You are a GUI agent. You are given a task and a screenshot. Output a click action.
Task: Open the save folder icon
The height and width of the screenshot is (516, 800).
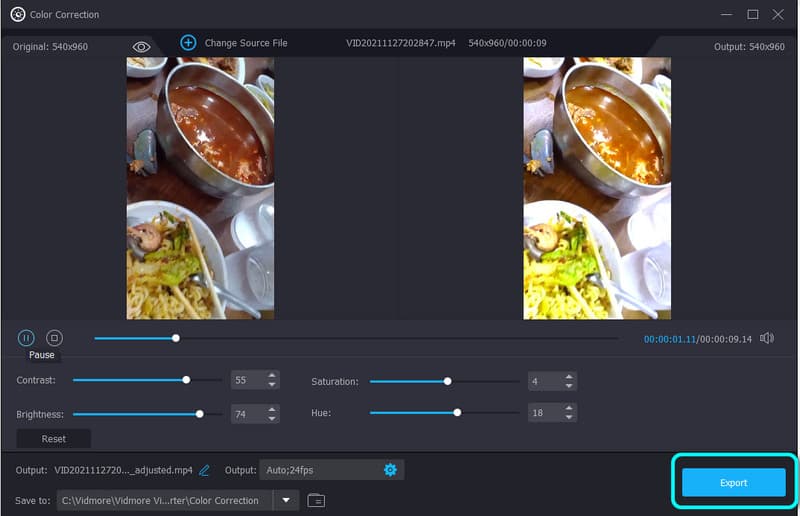pyautogui.click(x=316, y=500)
